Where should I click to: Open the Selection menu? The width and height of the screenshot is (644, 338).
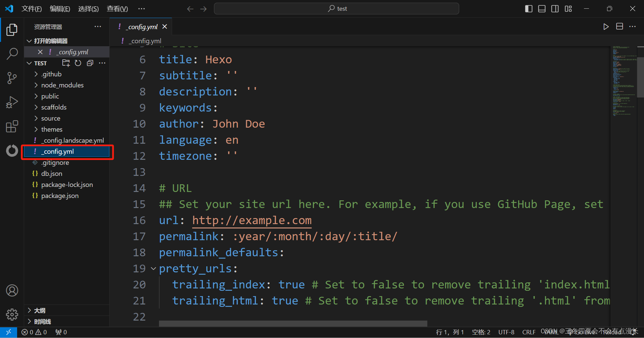click(89, 9)
